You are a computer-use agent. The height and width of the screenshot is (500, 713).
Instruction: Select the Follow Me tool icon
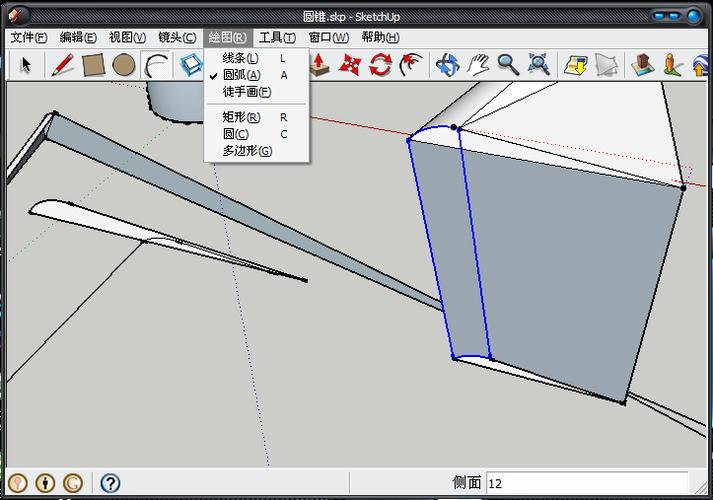click(x=411, y=65)
